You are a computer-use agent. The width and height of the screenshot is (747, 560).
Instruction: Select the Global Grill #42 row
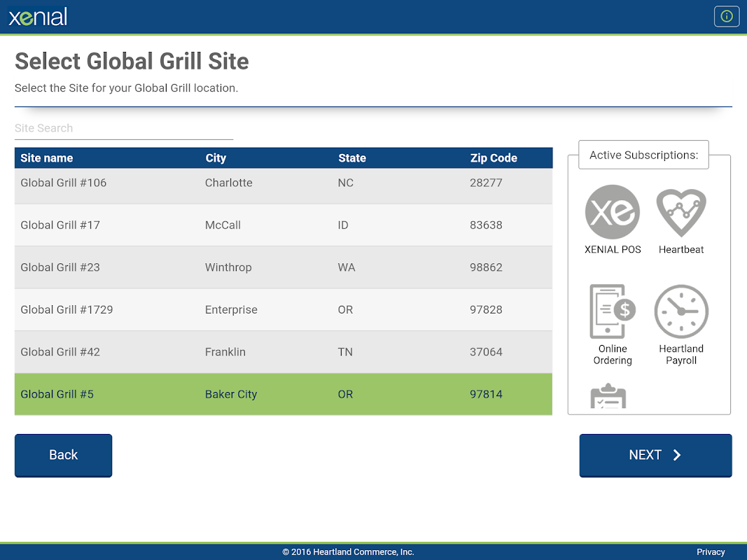(x=284, y=352)
